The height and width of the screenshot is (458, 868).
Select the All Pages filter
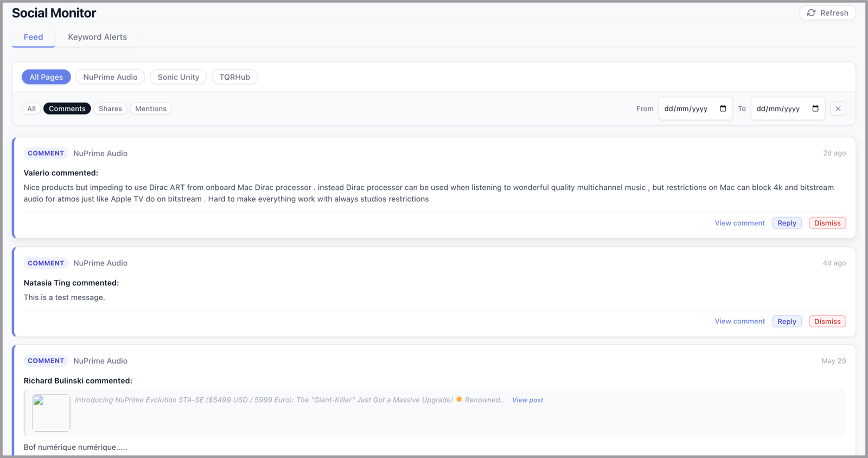46,77
